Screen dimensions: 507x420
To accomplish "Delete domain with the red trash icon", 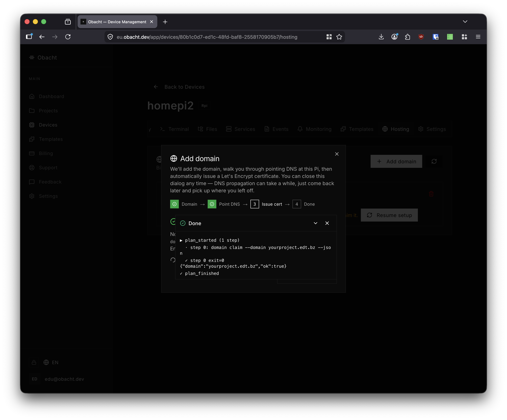I will [x=431, y=194].
